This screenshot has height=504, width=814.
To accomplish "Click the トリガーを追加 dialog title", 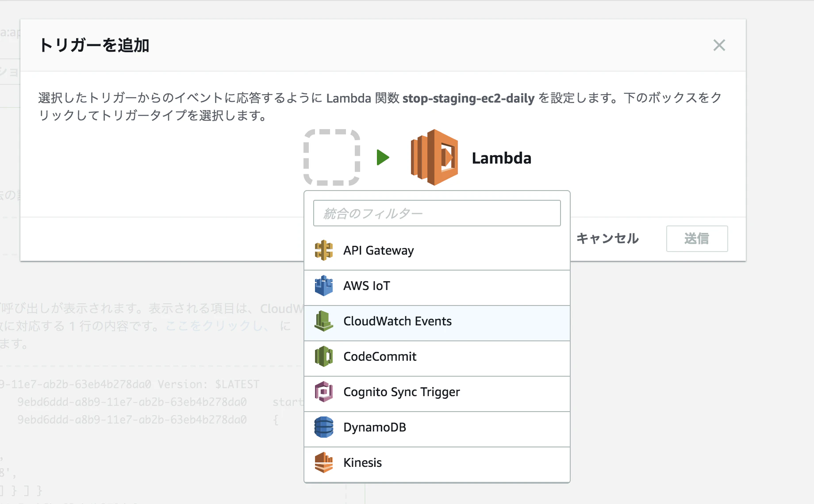I will [x=94, y=45].
